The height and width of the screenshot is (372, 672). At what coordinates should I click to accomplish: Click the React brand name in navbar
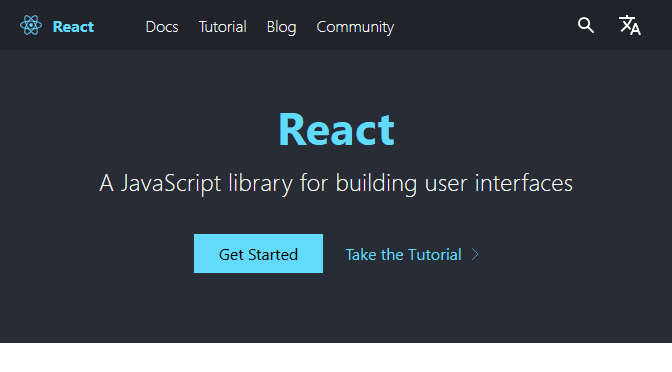tap(73, 27)
